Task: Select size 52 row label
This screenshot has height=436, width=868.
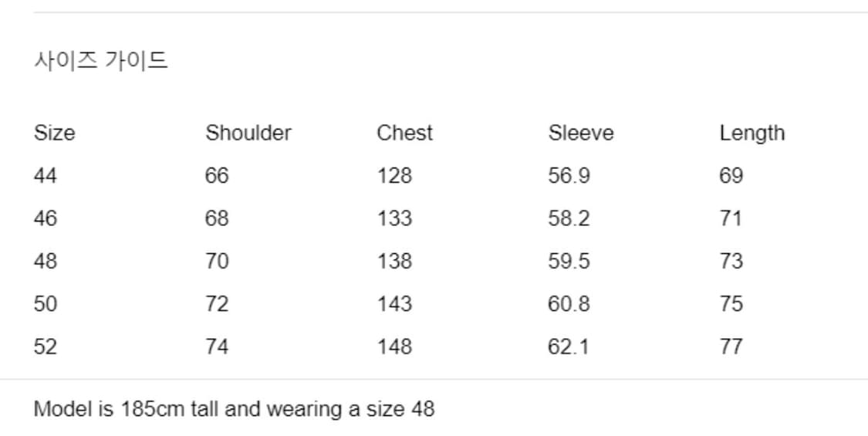Action: point(46,346)
